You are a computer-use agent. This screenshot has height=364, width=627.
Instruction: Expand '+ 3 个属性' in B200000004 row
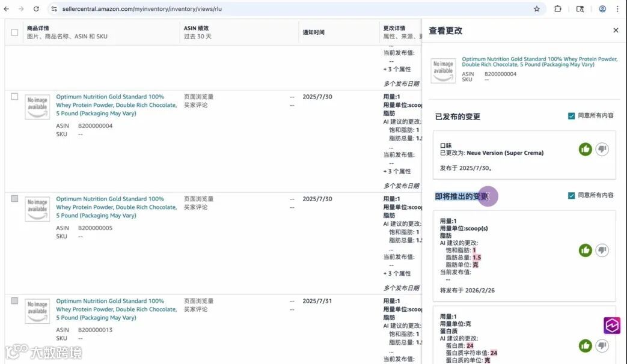(x=397, y=171)
